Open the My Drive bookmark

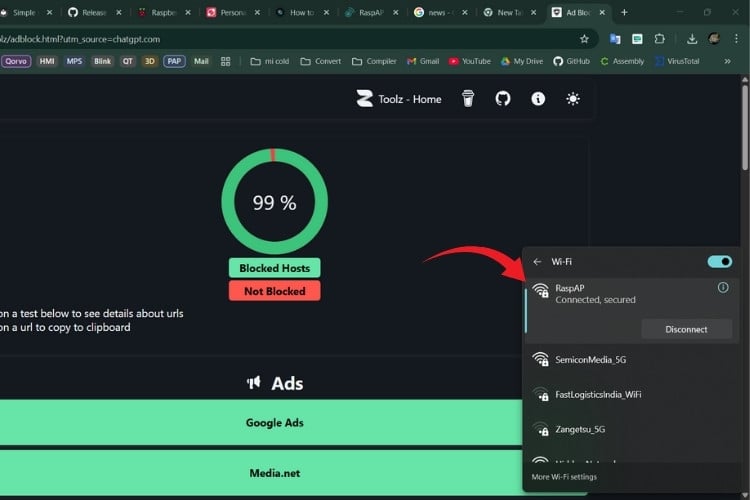pos(522,61)
